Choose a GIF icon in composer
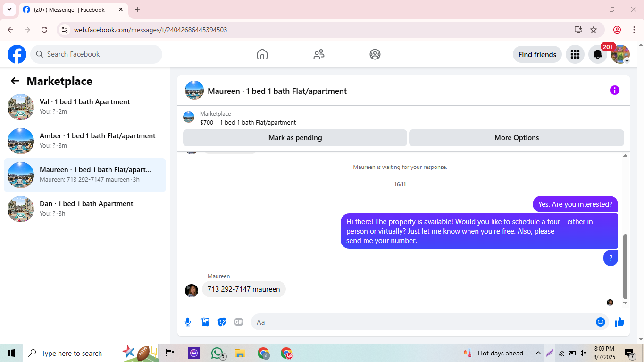The image size is (644, 362). (239, 322)
